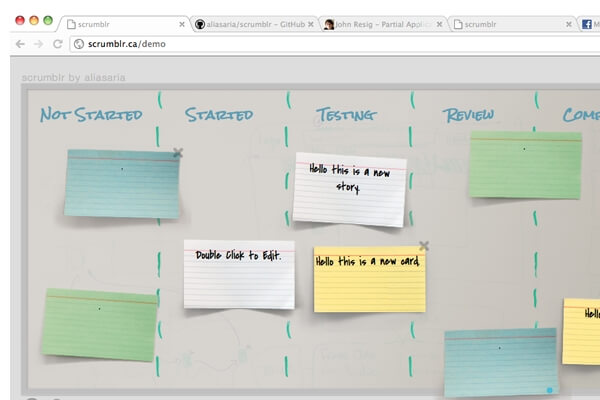The width and height of the screenshot is (600, 400).
Task: Click the browser back arrow
Action: click(x=17, y=44)
